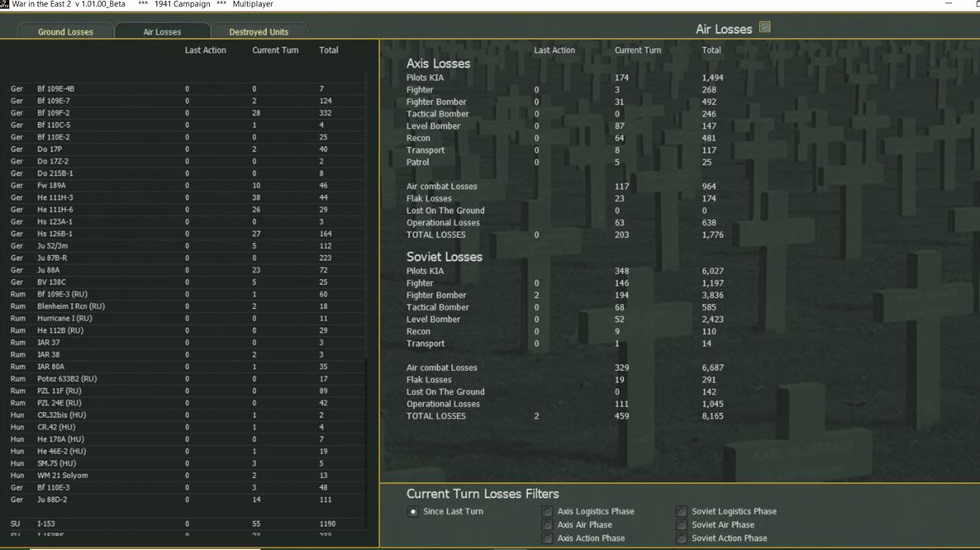
Task: Select the Bf 109E-4B row
Action: coord(186,88)
